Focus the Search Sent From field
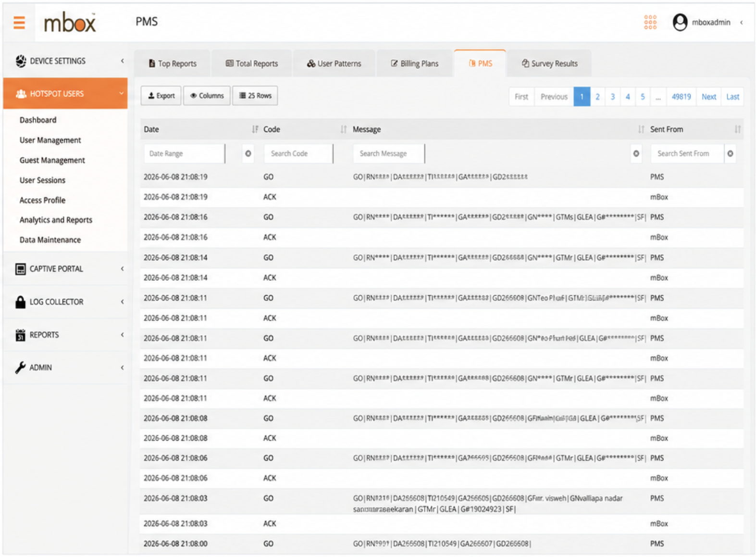Viewport: 756px width, 557px height. pos(687,153)
